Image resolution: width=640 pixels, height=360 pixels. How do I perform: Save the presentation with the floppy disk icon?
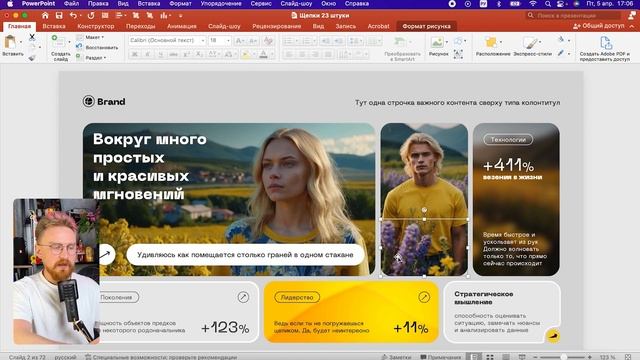[59, 16]
